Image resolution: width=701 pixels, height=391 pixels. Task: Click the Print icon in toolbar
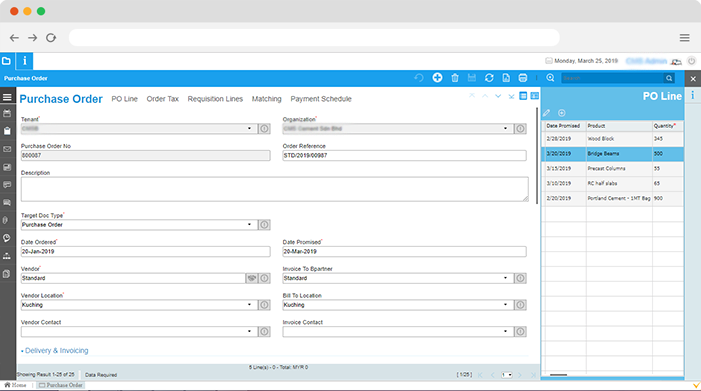tap(523, 78)
